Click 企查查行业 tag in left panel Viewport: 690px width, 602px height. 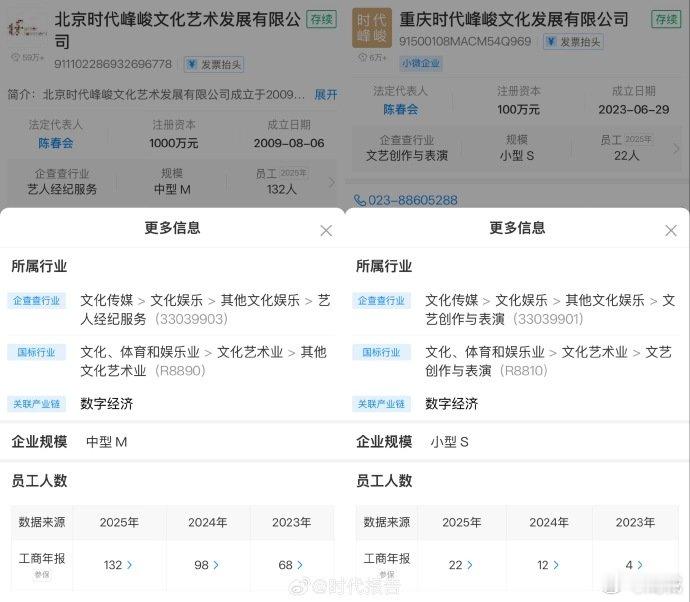[x=37, y=301]
